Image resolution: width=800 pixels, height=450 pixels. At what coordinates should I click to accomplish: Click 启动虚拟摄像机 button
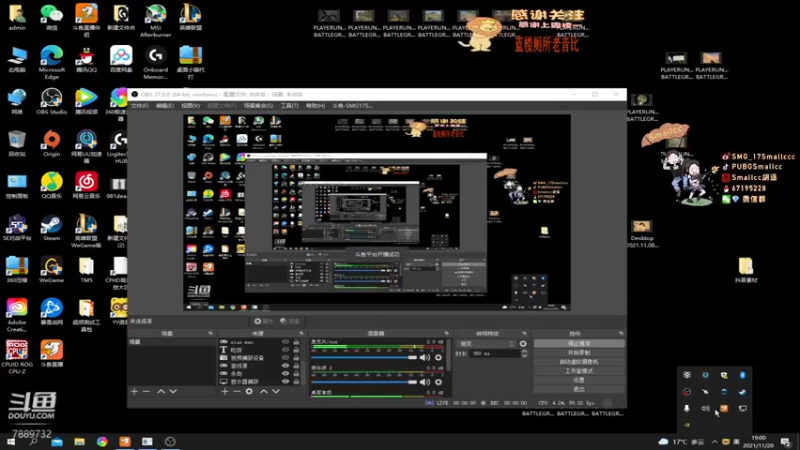[579, 362]
